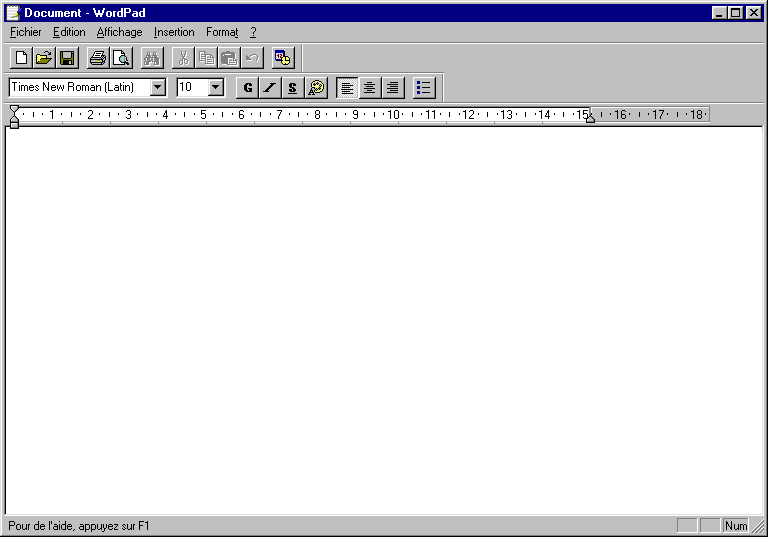
Task: Open print preview with the magnifier page icon
Action: pos(121,58)
